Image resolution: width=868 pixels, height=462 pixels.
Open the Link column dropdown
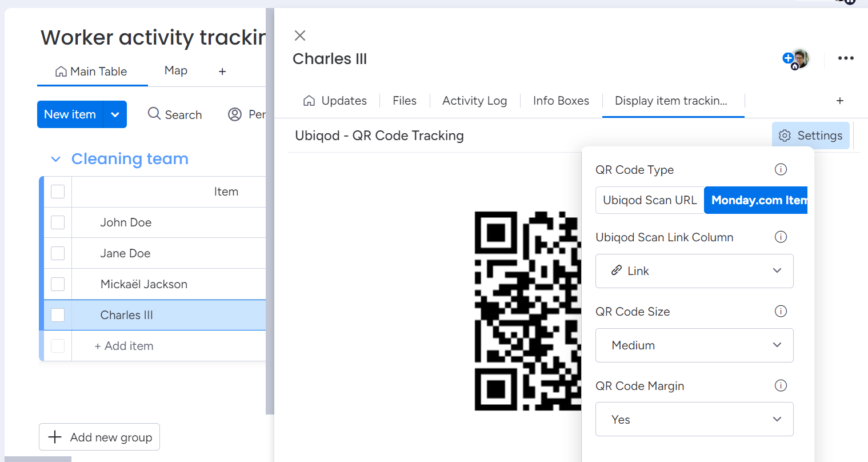694,271
